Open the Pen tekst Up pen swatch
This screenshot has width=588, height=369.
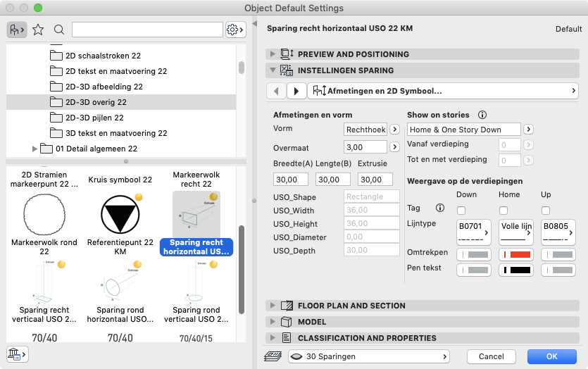click(558, 270)
